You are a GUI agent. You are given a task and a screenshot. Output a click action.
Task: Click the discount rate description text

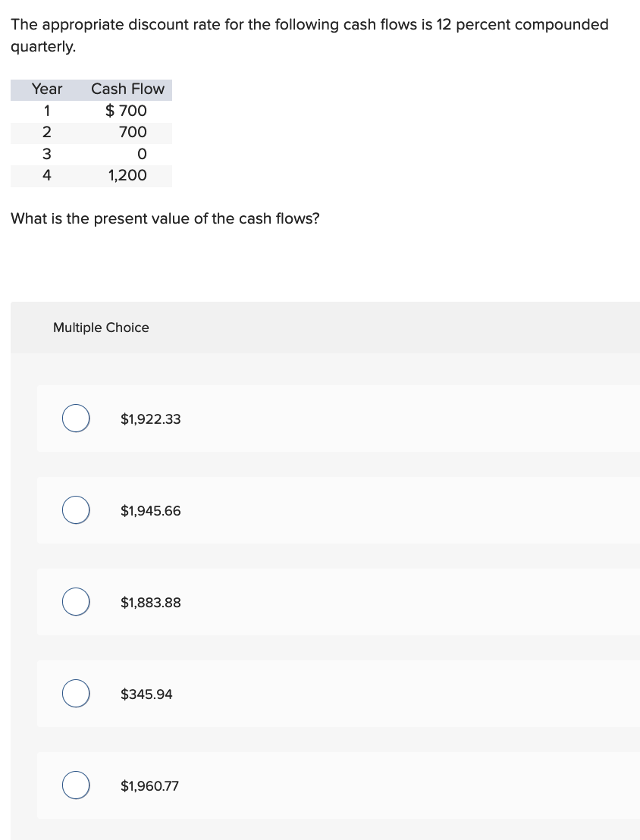tap(309, 24)
